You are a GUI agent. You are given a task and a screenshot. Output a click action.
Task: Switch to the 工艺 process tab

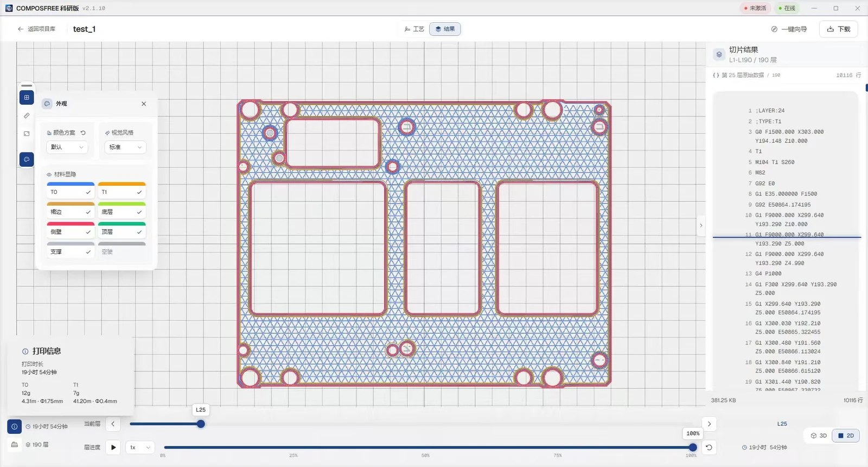pos(414,29)
